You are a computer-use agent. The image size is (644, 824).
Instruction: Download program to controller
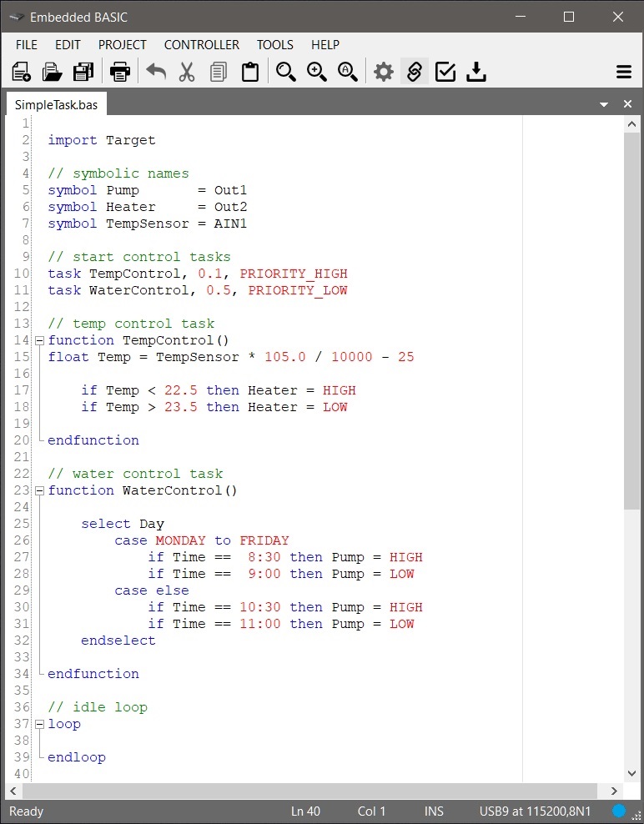click(x=476, y=72)
